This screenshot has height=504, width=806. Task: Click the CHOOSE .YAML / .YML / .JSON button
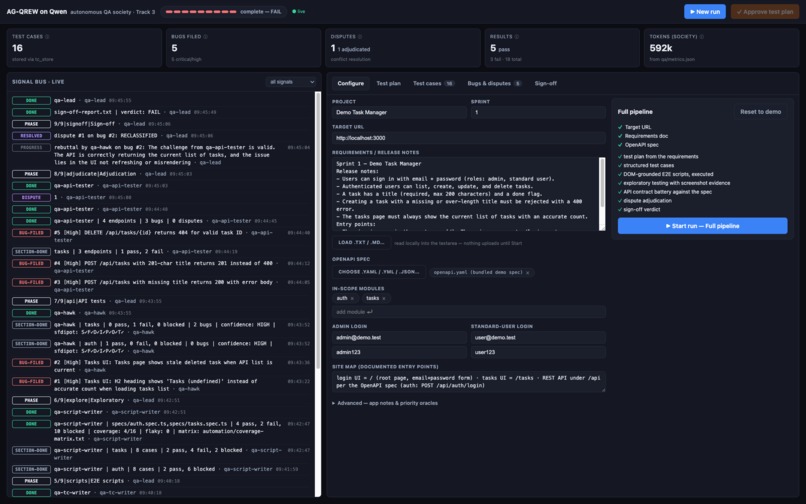pos(379,272)
